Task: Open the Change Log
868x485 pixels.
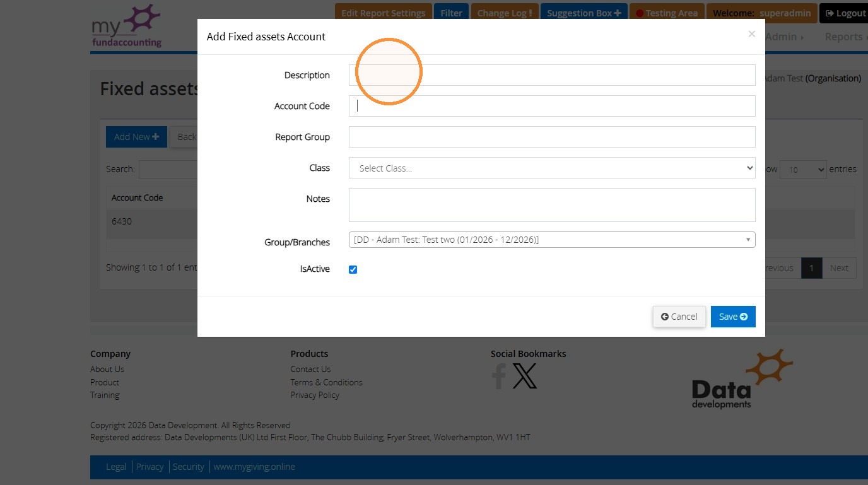Action: pyautogui.click(x=505, y=13)
